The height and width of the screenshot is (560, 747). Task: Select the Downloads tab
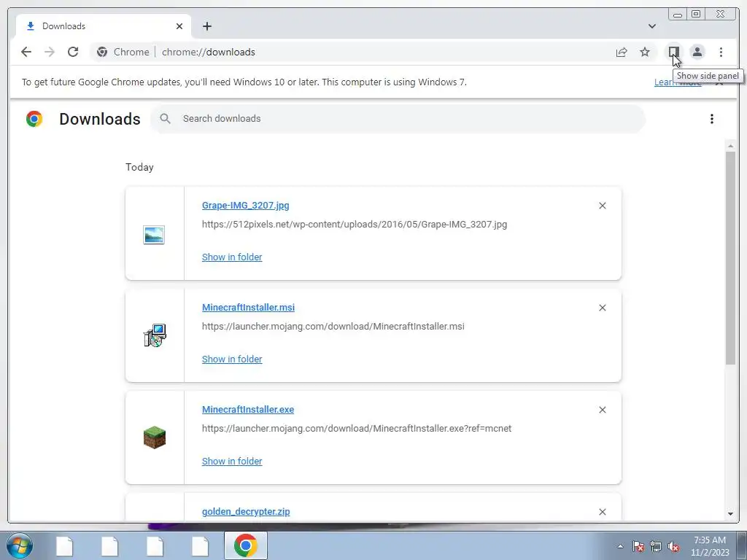[104, 26]
